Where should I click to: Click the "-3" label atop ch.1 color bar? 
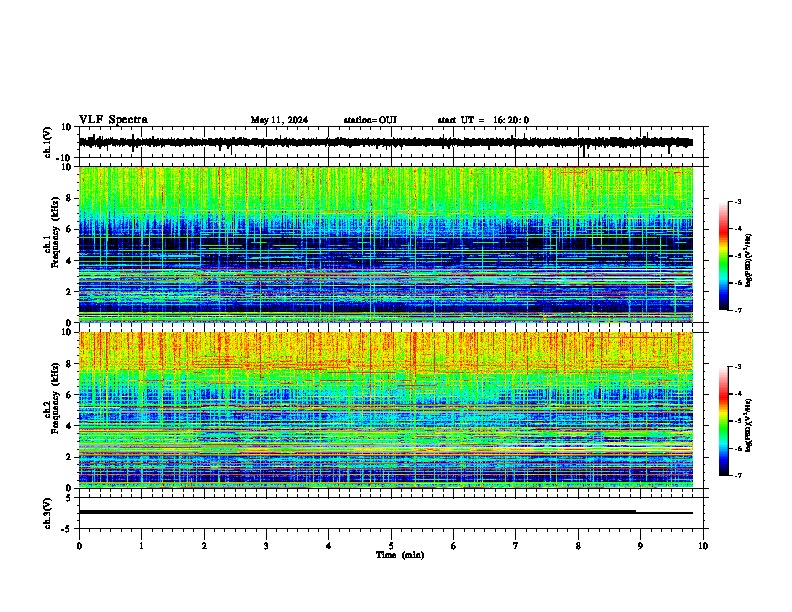737,201
